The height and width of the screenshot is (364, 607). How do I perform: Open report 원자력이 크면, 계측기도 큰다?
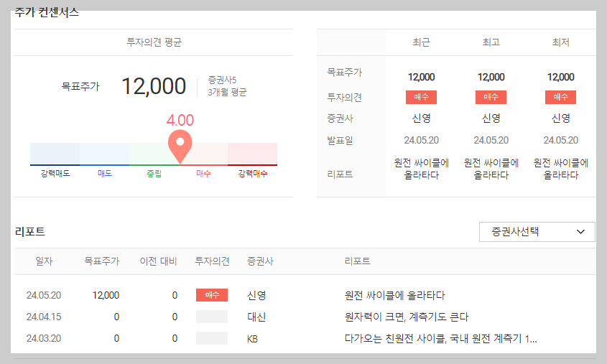click(x=407, y=317)
